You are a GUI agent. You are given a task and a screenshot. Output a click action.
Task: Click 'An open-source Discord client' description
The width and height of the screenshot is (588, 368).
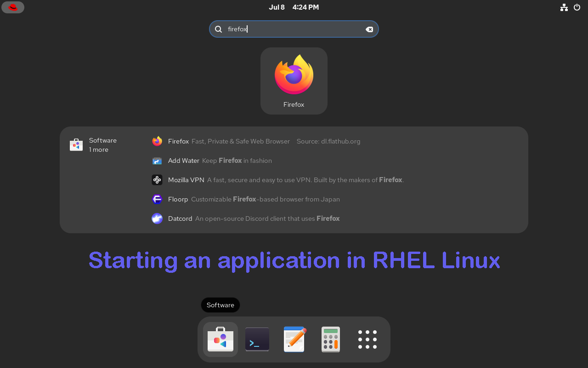[x=267, y=218]
